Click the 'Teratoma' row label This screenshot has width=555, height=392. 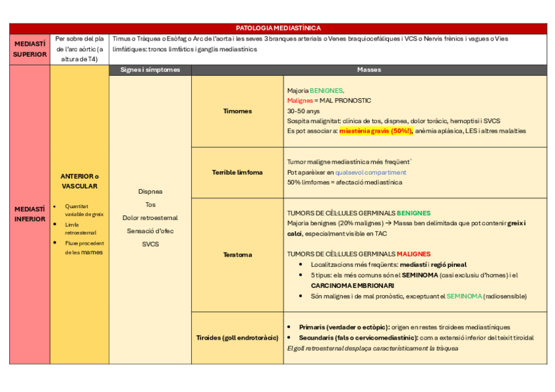pyautogui.click(x=236, y=255)
